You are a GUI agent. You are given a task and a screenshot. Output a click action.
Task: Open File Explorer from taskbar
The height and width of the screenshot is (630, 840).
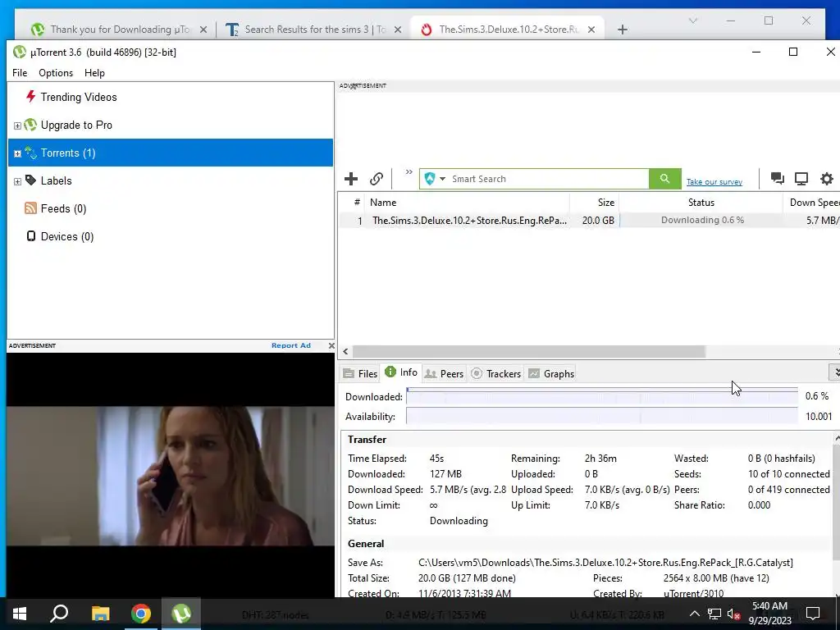pos(100,614)
